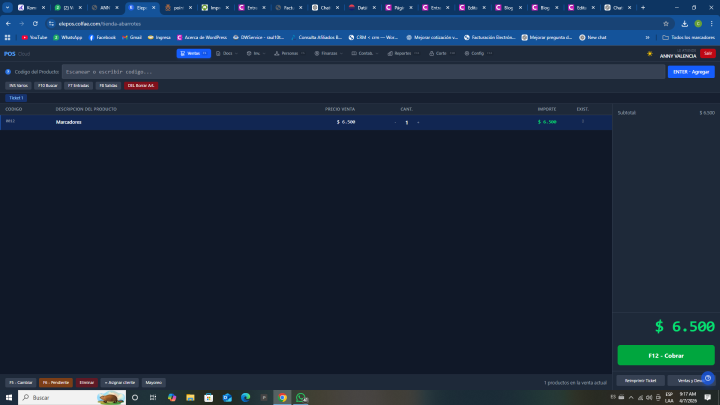Image resolution: width=720 pixels, height=405 pixels.
Task: Open the Reportes dropdown menu
Action: coord(400,53)
